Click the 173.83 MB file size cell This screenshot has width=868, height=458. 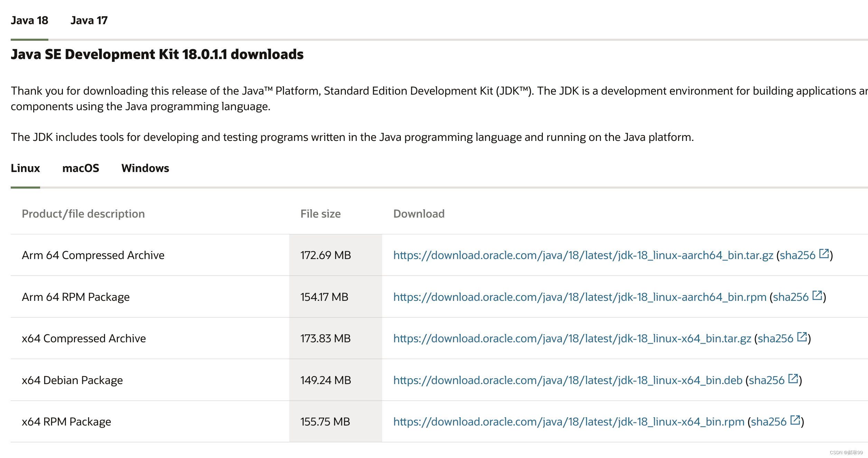pos(336,338)
